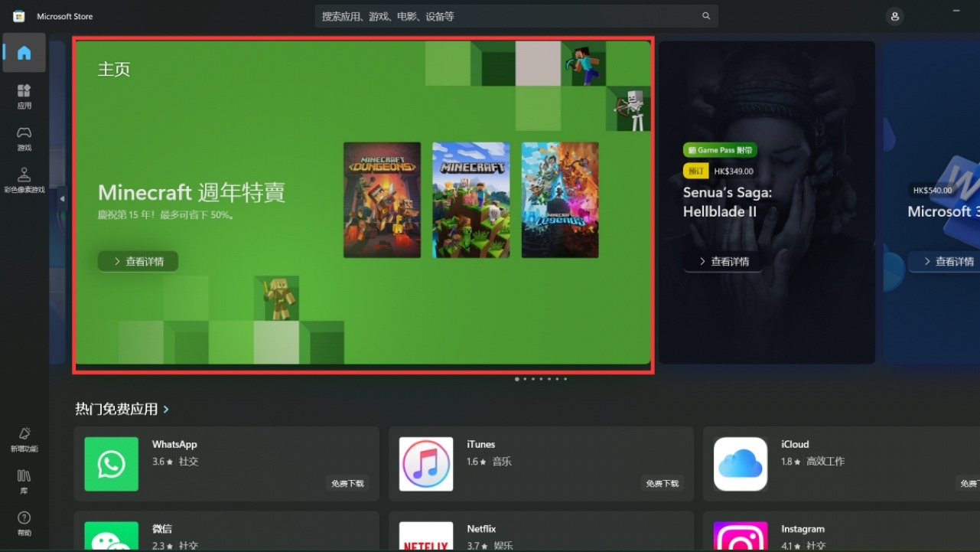Expand 热门免费应用 with its chevron arrow
Image resolution: width=980 pixels, height=552 pixels.
(166, 410)
